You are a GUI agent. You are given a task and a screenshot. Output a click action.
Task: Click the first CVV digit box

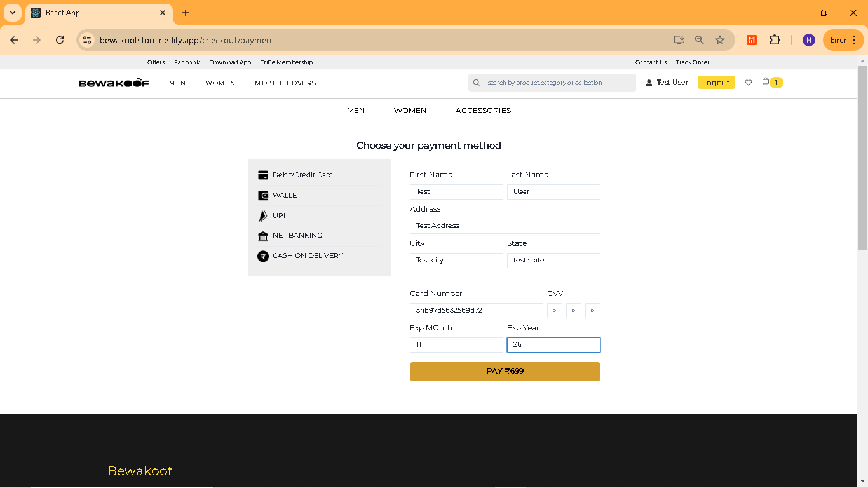tap(555, 311)
